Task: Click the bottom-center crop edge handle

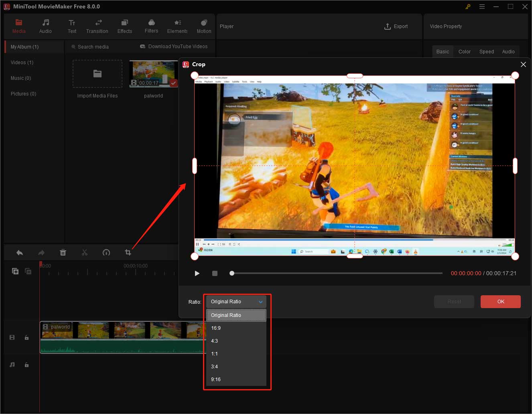Action: (355, 256)
